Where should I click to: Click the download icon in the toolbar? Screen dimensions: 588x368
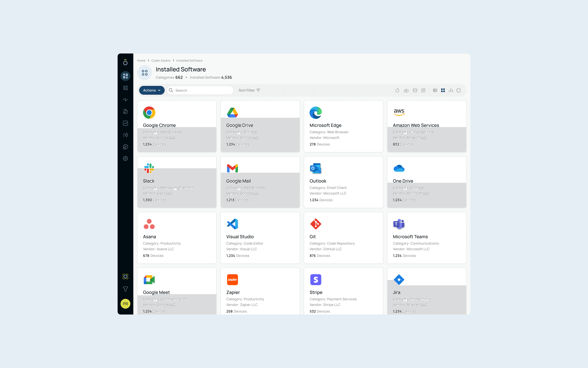pyautogui.click(x=406, y=90)
